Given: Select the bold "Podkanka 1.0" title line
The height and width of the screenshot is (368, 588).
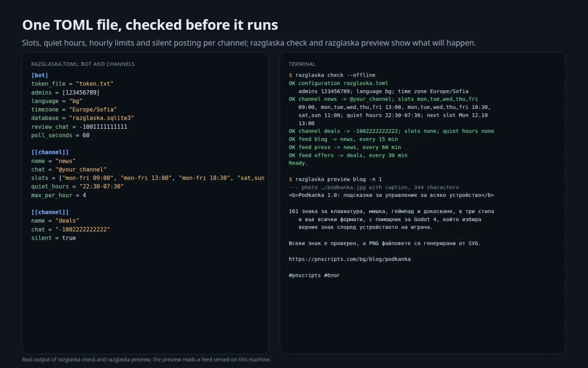Looking at the screenshot, I should (391, 195).
